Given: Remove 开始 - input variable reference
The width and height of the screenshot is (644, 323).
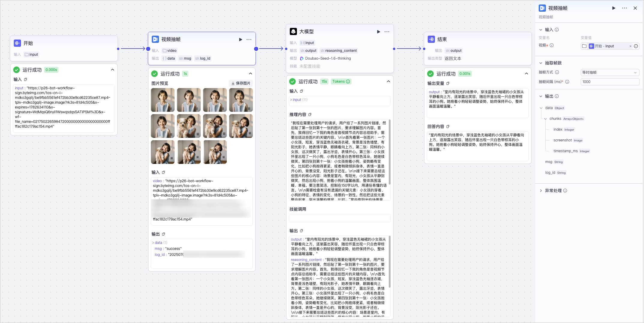Looking at the screenshot, I should point(630,46).
